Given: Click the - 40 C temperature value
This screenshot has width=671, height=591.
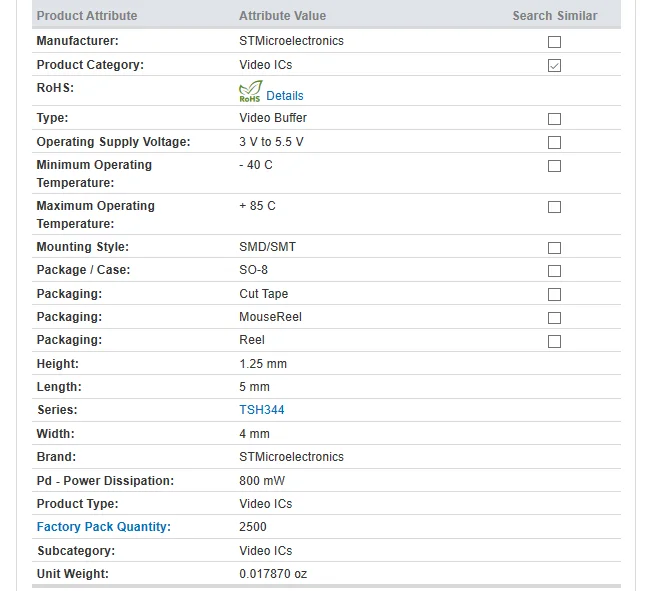Looking at the screenshot, I should tap(256, 165).
